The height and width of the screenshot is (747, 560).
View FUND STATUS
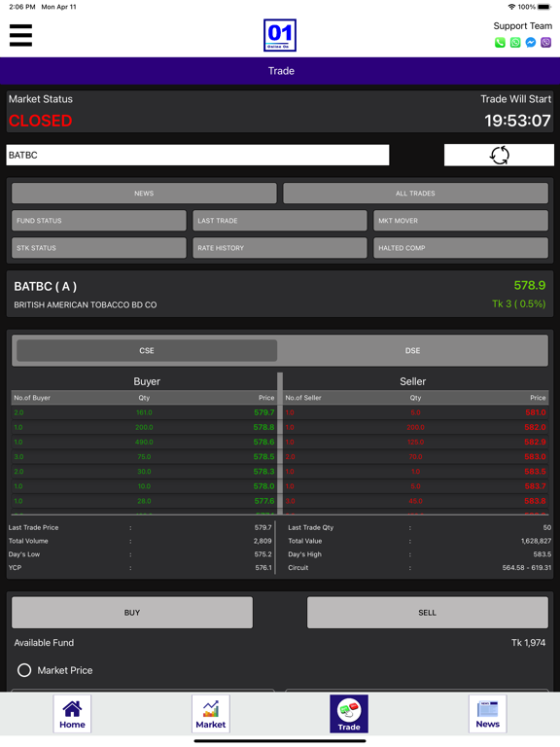coord(98,221)
